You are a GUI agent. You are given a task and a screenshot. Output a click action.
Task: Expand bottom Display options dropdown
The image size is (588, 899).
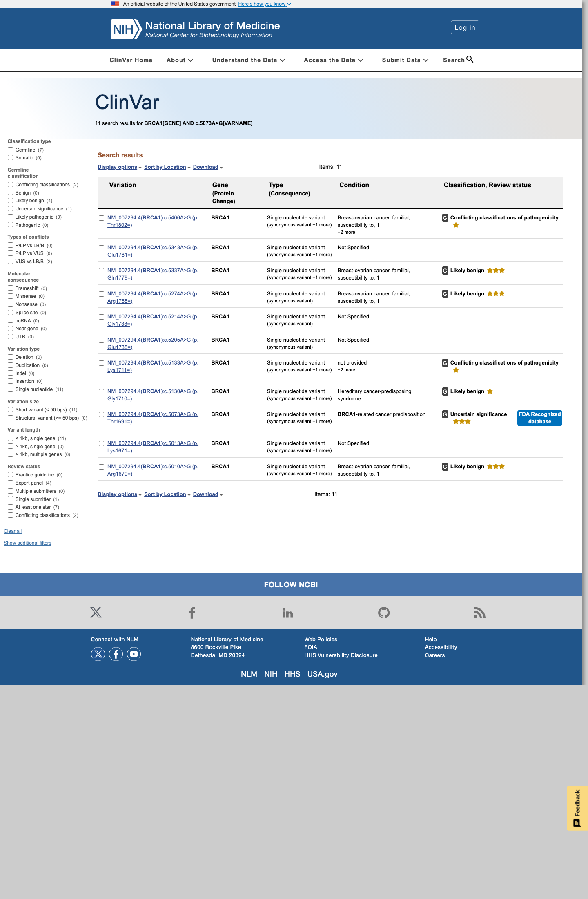(120, 494)
